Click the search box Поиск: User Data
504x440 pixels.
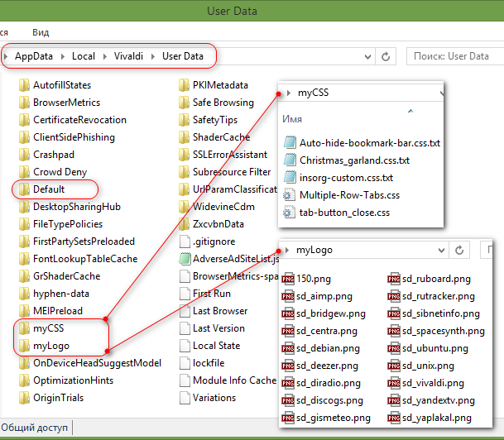[455, 56]
